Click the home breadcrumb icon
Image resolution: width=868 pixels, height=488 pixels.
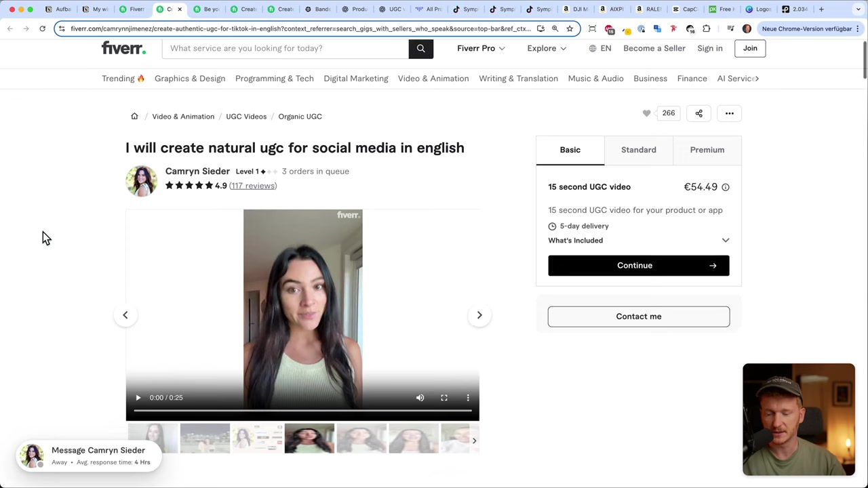[134, 117]
